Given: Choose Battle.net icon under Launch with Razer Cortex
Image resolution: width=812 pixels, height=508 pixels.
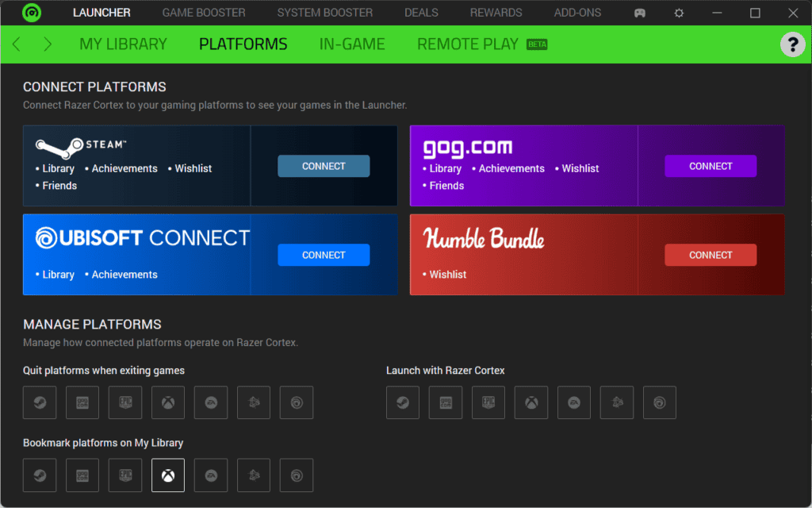Looking at the screenshot, I should pyautogui.click(x=617, y=402).
